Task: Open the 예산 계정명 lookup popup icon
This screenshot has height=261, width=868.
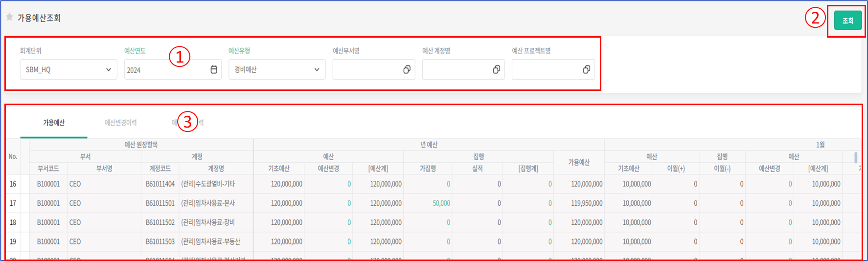Action: coord(496,70)
